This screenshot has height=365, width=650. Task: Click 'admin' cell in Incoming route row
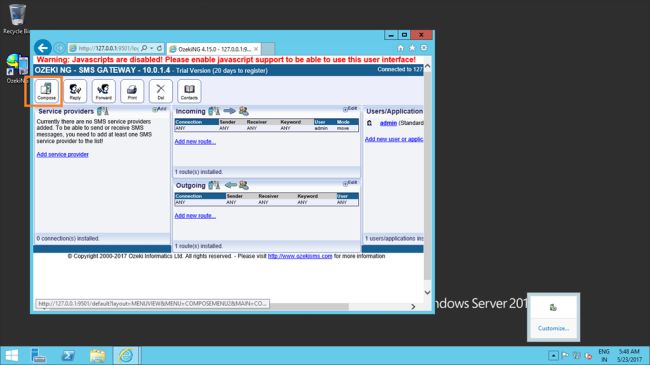pos(321,128)
